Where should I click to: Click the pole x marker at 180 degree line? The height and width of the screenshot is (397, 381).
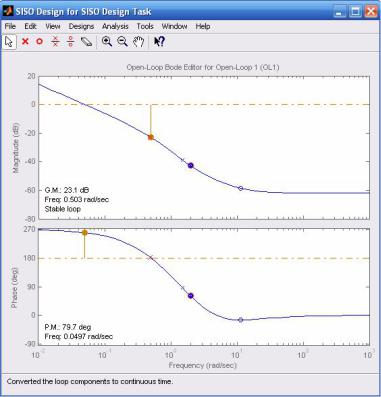151,258
